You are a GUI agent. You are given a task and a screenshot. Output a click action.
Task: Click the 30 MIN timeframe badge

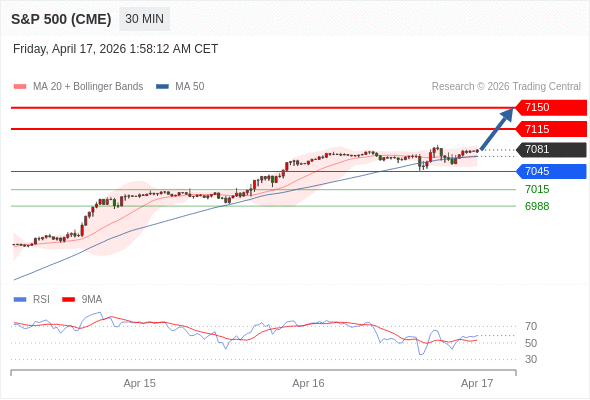[144, 19]
